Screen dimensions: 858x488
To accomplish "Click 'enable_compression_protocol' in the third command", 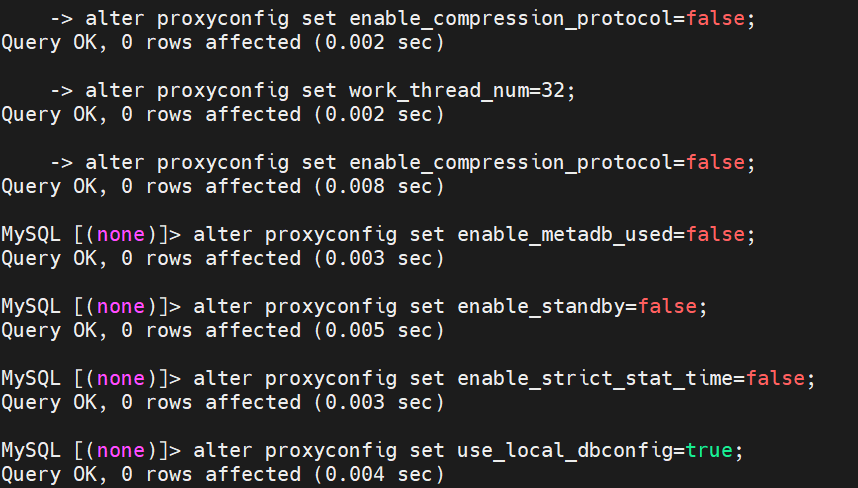I will (x=511, y=163).
